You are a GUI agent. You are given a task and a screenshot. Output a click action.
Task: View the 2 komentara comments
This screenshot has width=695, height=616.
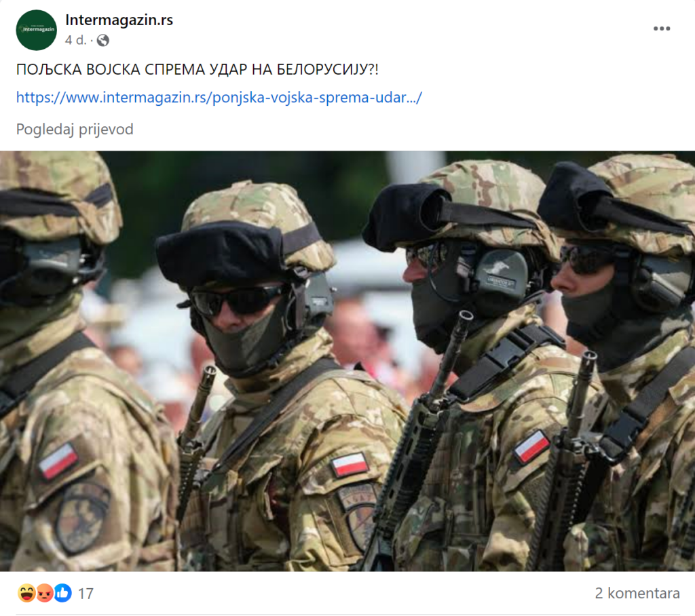tap(637, 593)
